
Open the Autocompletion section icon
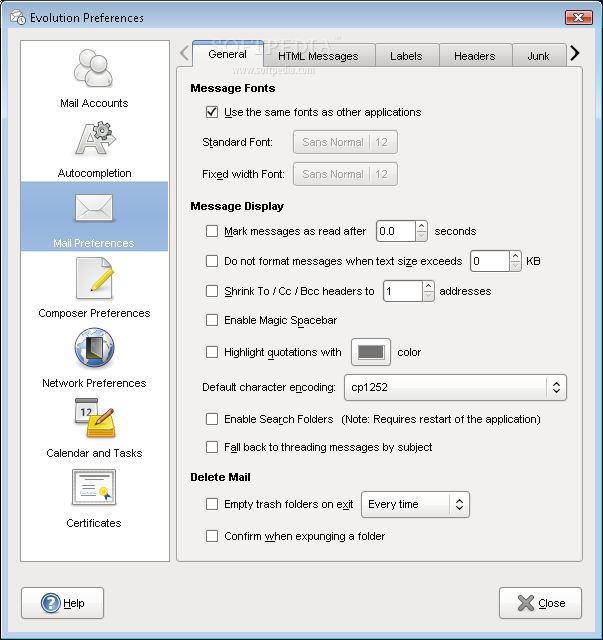point(95,138)
